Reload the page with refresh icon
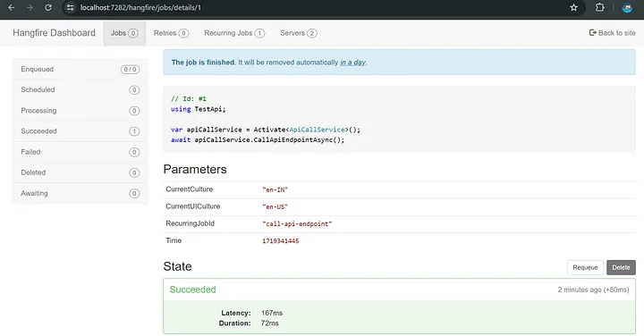 [x=48, y=7]
